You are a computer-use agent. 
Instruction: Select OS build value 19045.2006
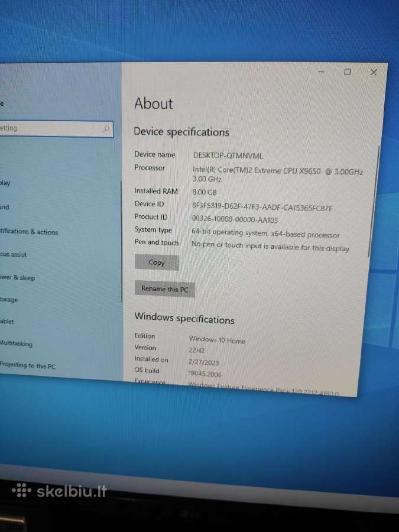205,374
